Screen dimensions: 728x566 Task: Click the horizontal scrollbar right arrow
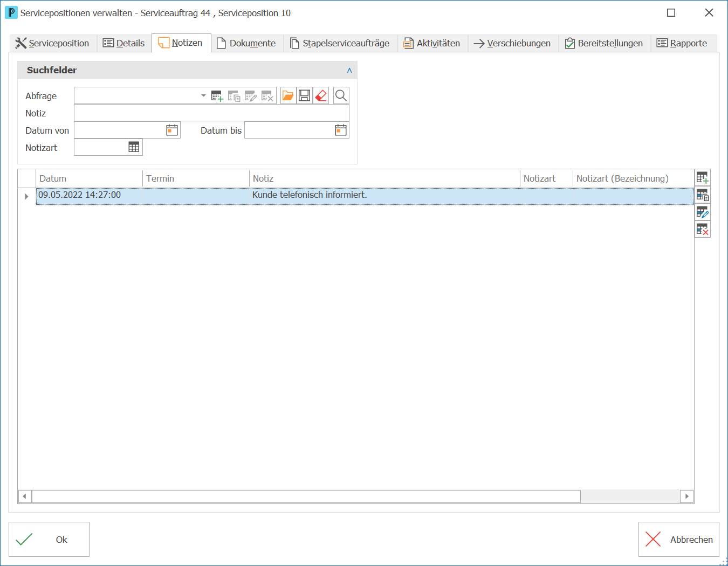pyautogui.click(x=686, y=496)
